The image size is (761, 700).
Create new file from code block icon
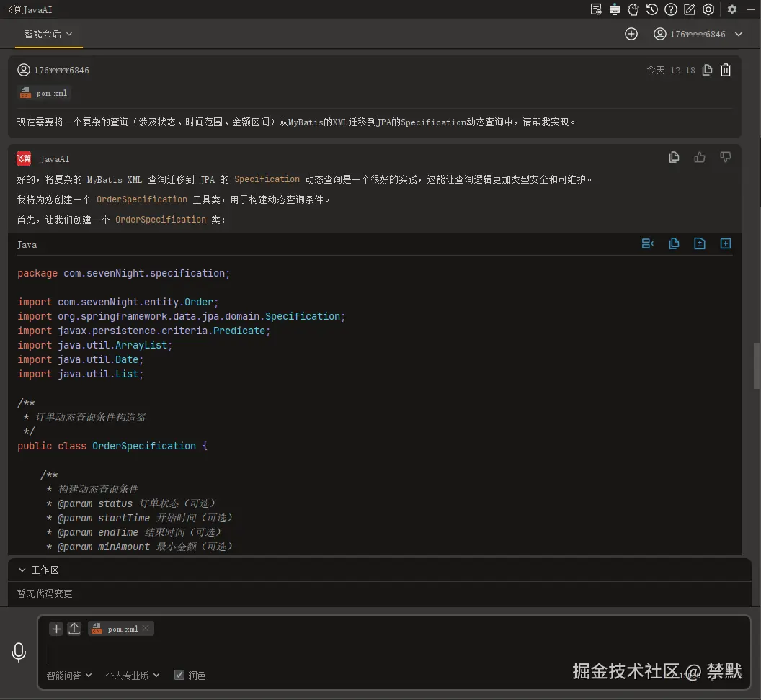(726, 243)
